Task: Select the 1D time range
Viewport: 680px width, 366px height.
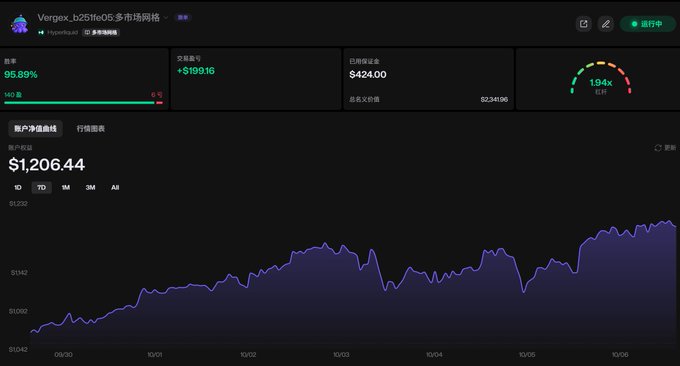Action: coord(18,187)
